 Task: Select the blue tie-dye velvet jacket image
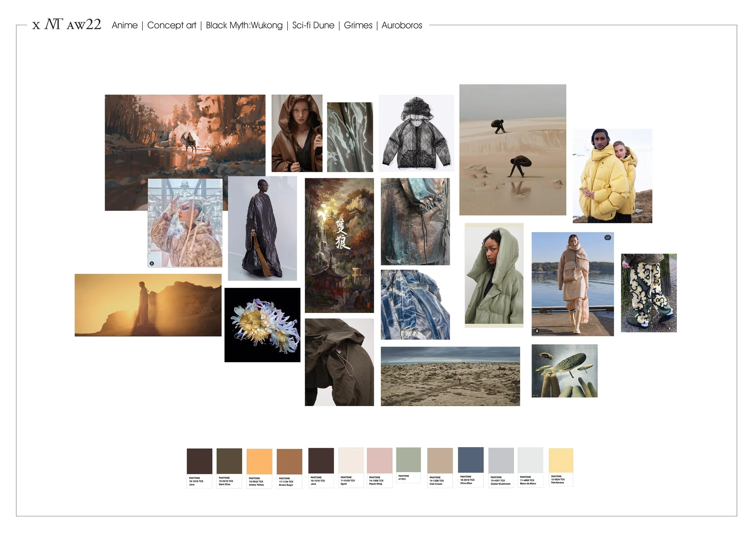point(415,305)
